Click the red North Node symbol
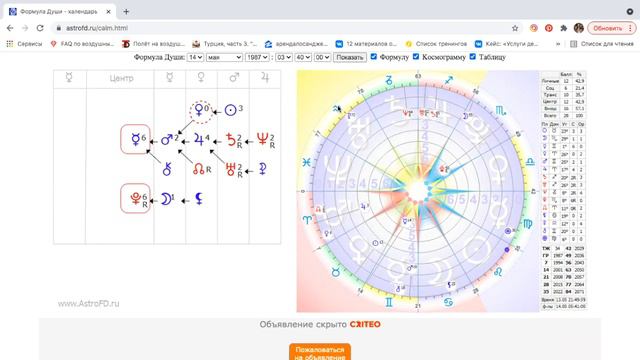Screen dimensions: 640x360 tap(199, 169)
